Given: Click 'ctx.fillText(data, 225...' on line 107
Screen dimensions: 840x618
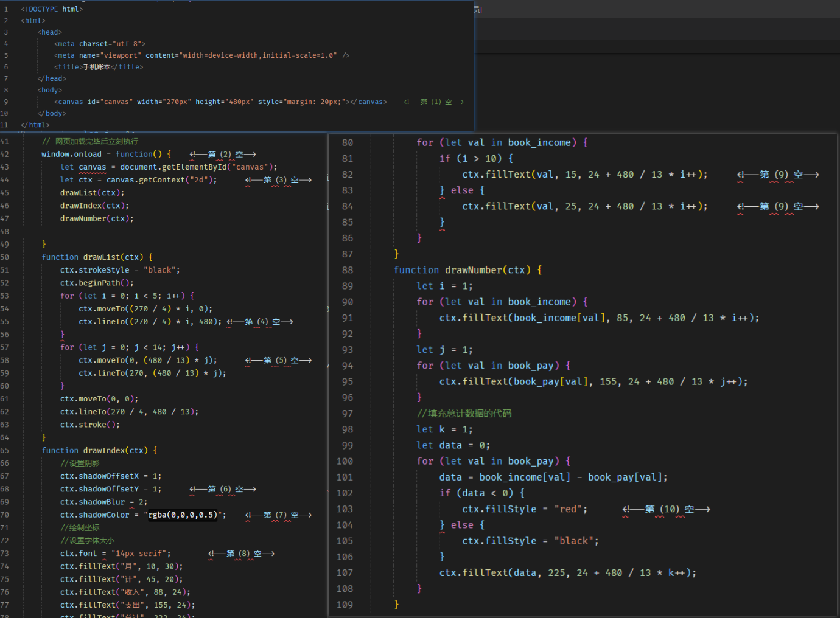Looking at the screenshot, I should 567,572.
